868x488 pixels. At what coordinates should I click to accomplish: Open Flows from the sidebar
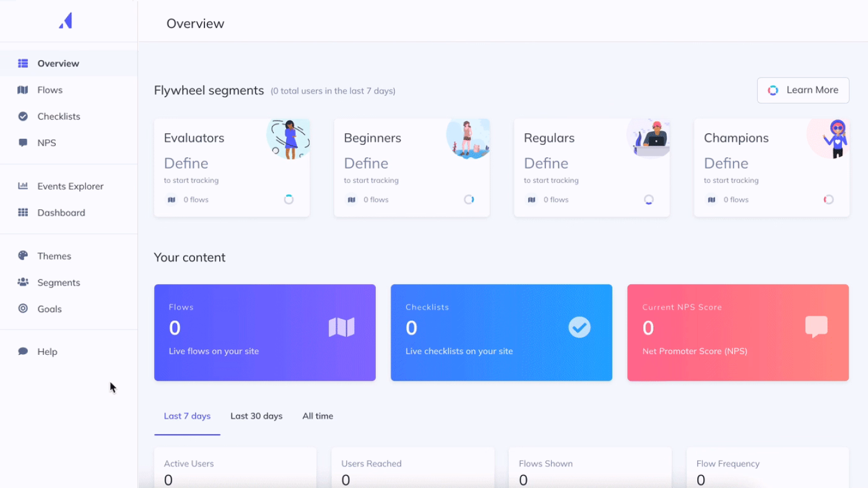tap(51, 89)
